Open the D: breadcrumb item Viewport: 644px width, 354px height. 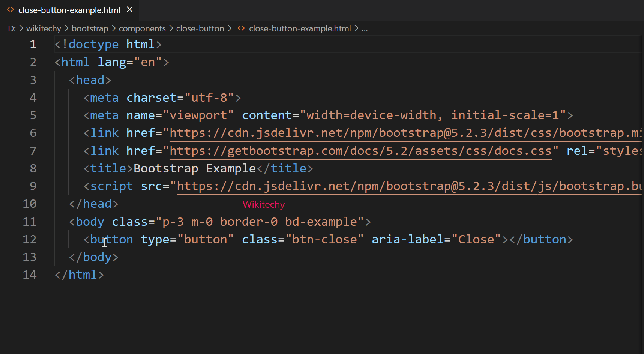pyautogui.click(x=11, y=28)
